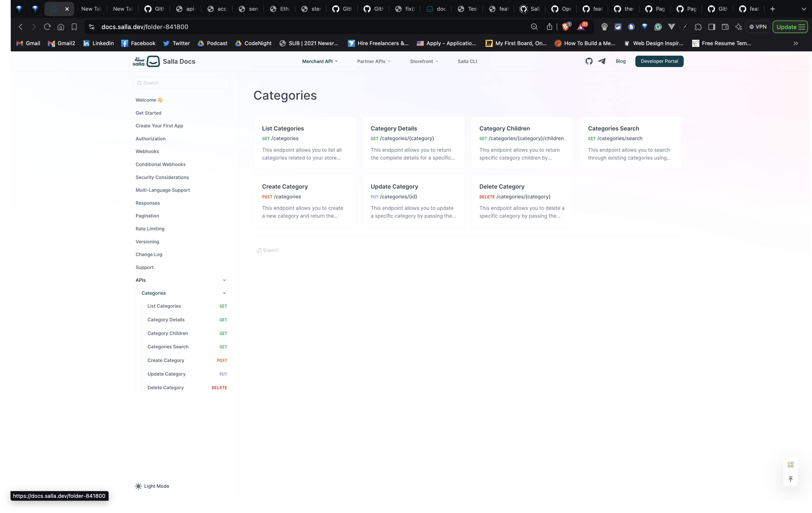Expand the Merchant API dropdown
Image resolution: width=812 pixels, height=513 pixels.
click(x=320, y=61)
